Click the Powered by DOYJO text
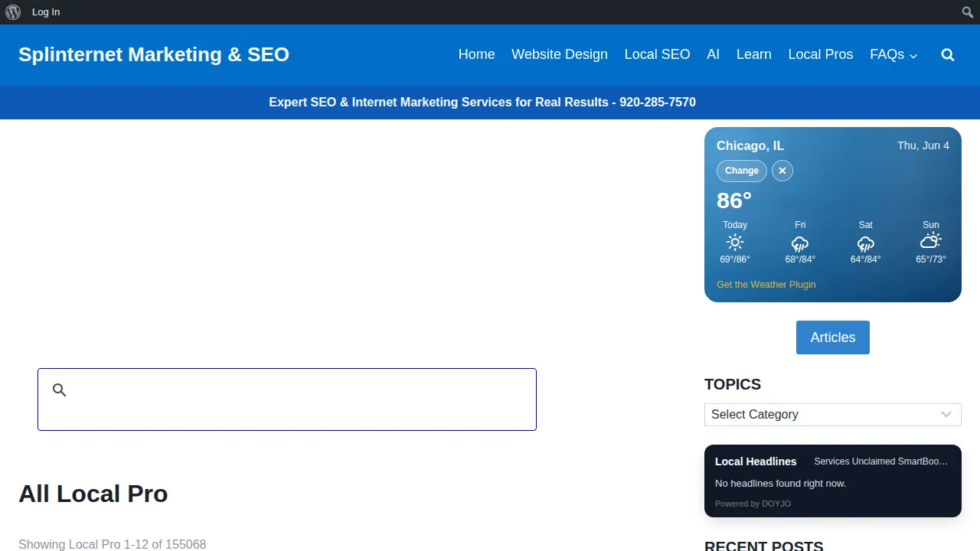980x551 pixels. [753, 504]
